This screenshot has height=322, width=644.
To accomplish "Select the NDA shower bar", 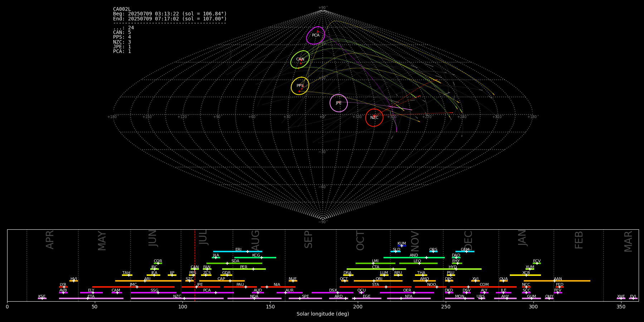I will coord(254,298).
